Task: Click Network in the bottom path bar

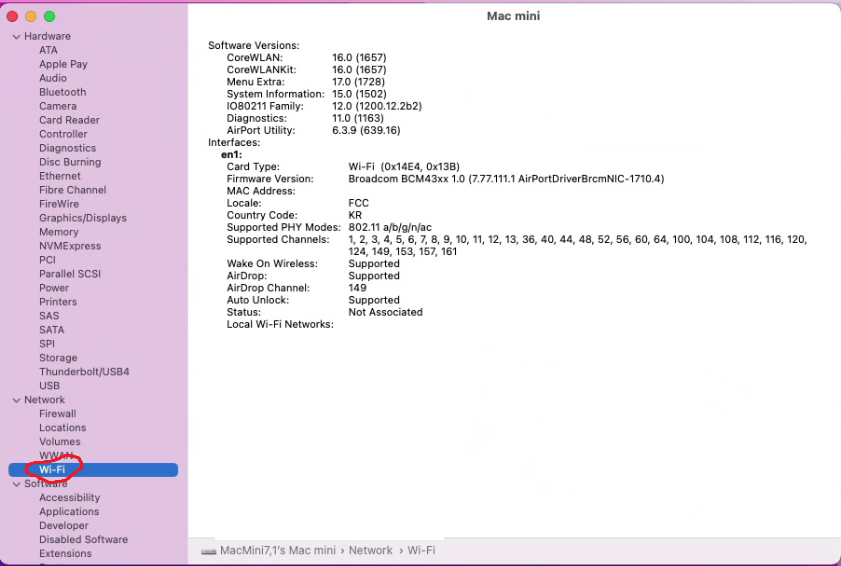Action: [x=371, y=550]
